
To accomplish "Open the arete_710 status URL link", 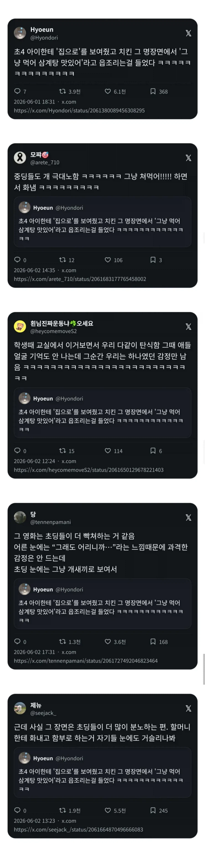I will pos(80,279).
